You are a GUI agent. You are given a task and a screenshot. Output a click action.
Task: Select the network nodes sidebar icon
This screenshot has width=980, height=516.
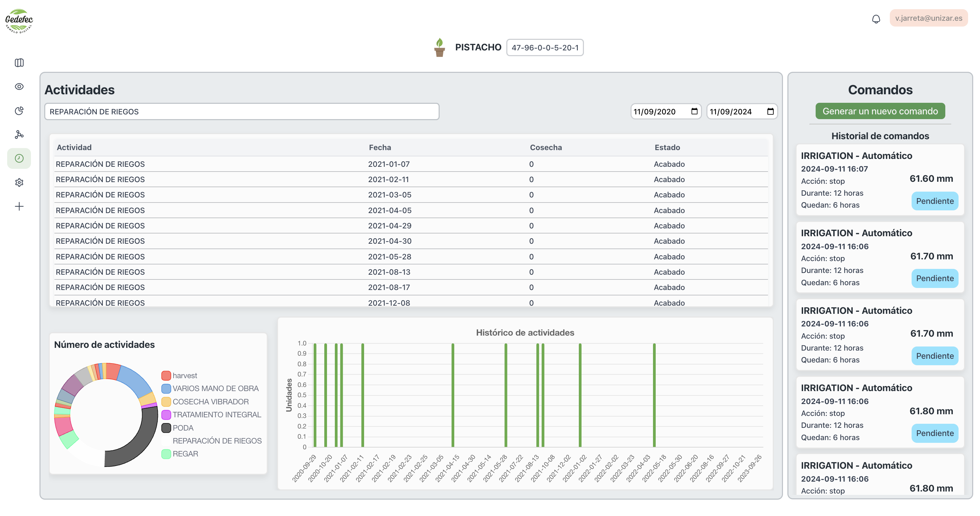pyautogui.click(x=19, y=134)
